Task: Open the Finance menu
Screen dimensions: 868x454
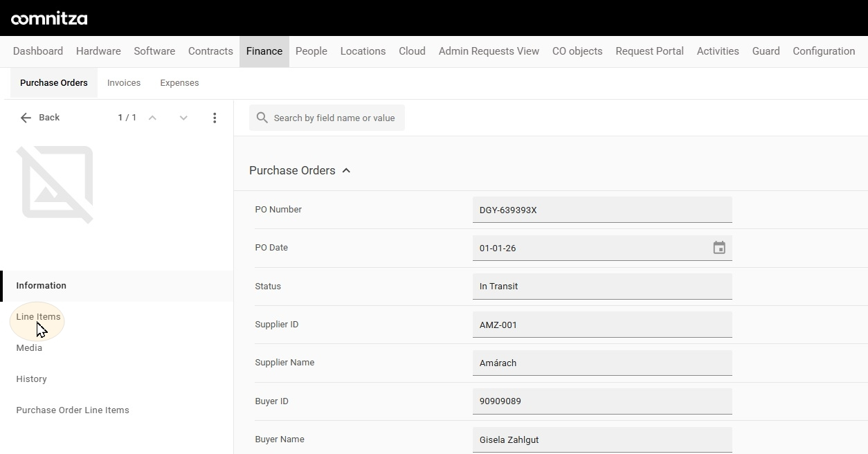Action: click(264, 51)
